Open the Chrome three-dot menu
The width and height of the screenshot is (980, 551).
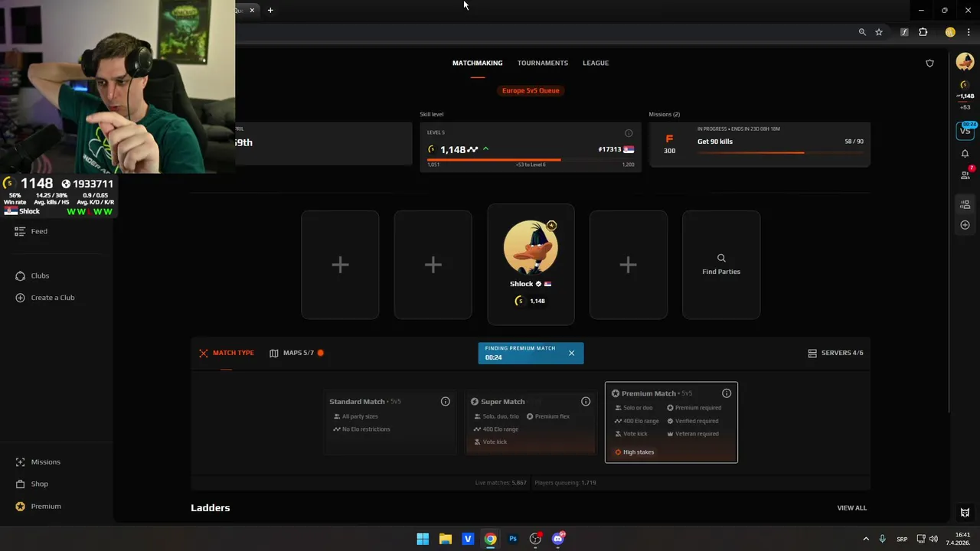969,32
